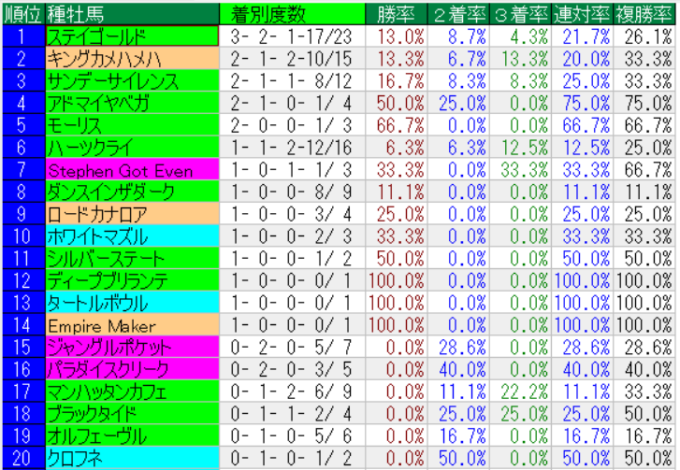
Task: Choose the Empire Maker sire cell
Action: click(130, 326)
